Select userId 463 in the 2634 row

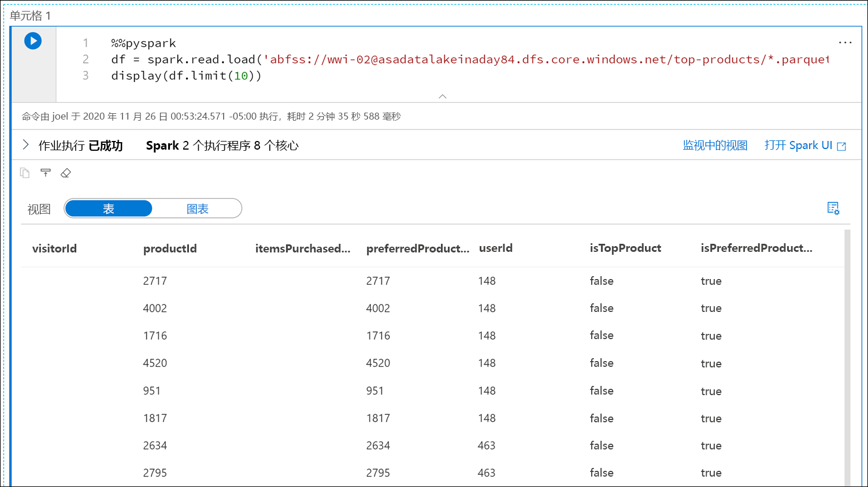(487, 445)
